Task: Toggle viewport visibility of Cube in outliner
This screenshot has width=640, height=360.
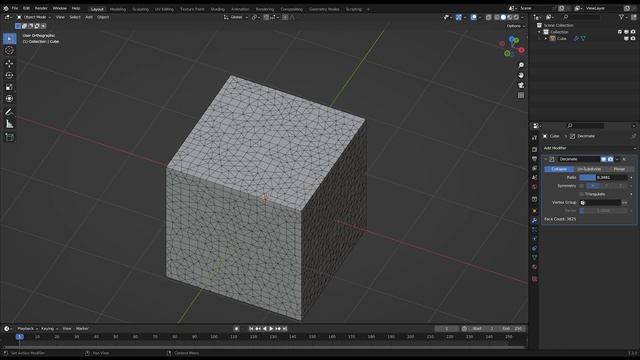Action: pos(626,38)
